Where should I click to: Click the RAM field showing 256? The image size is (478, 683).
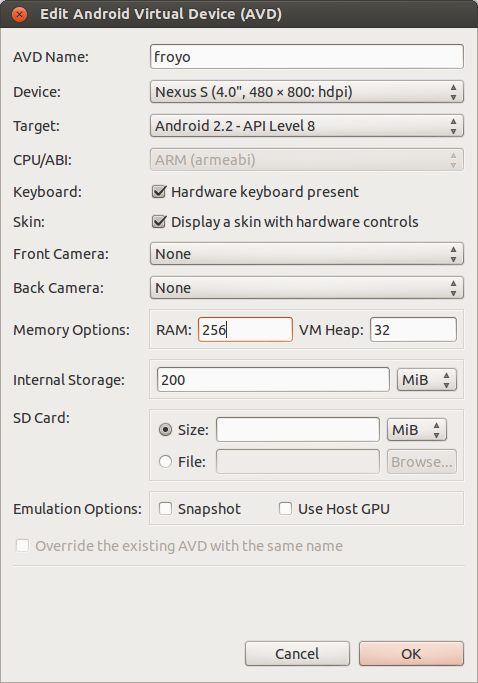pyautogui.click(x=245, y=330)
